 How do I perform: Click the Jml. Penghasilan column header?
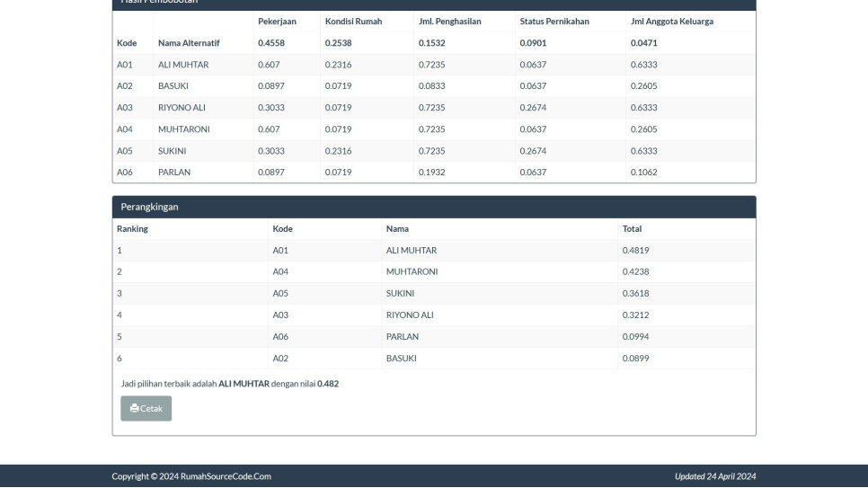(450, 22)
